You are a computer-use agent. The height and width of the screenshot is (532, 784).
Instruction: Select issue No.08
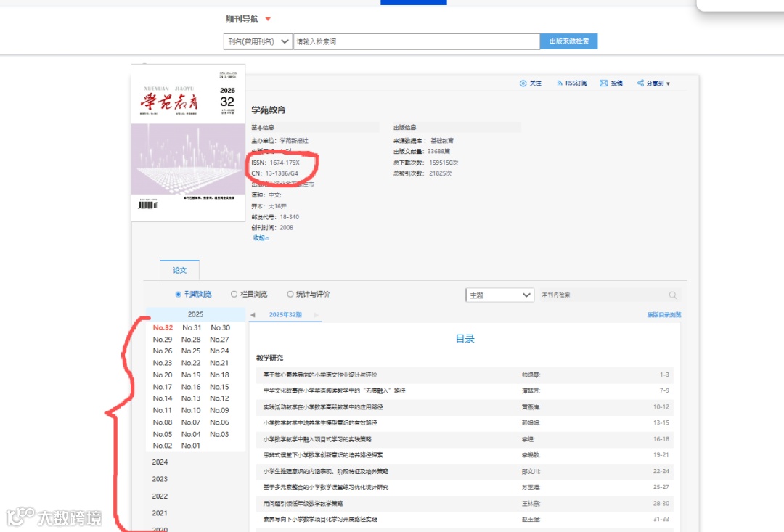coord(163,422)
